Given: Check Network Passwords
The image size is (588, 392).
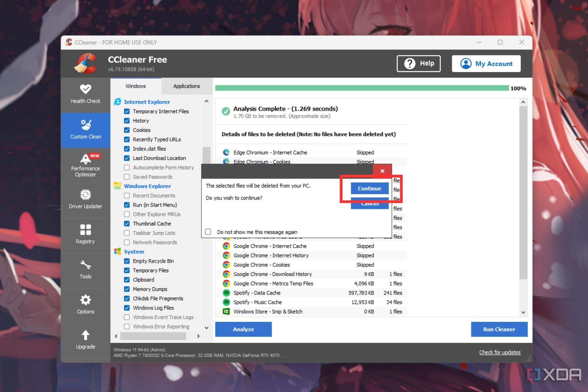Looking at the screenshot, I should pyautogui.click(x=127, y=242).
